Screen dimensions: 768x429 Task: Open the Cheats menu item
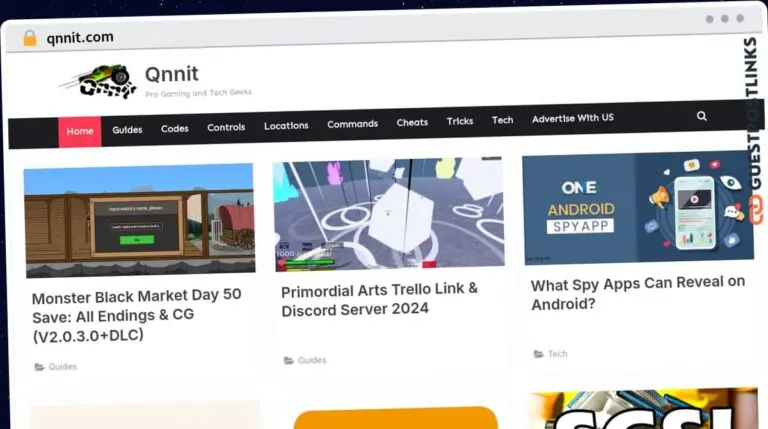click(412, 122)
